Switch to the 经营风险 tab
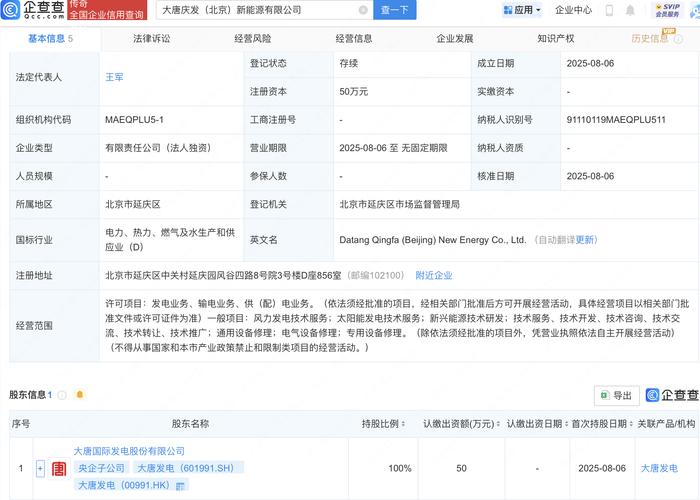 pyautogui.click(x=253, y=39)
